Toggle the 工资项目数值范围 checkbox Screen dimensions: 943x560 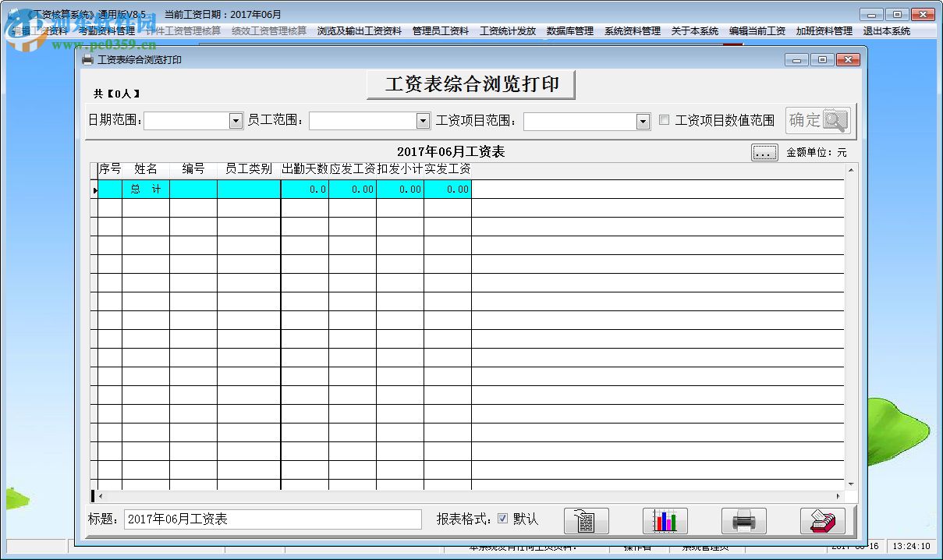(x=665, y=120)
